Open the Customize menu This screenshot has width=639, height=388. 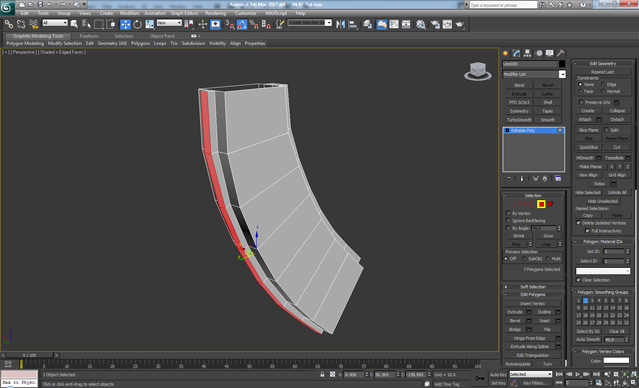click(245, 13)
